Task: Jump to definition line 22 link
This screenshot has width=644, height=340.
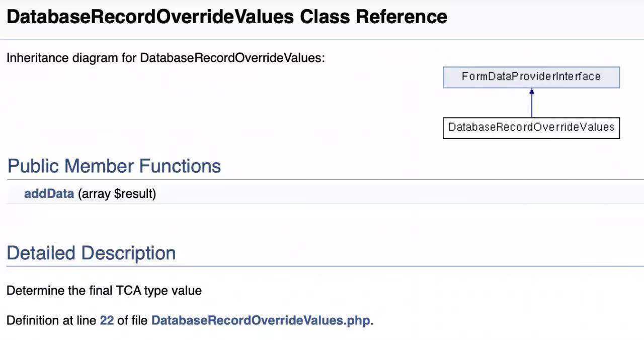Action: tap(107, 320)
